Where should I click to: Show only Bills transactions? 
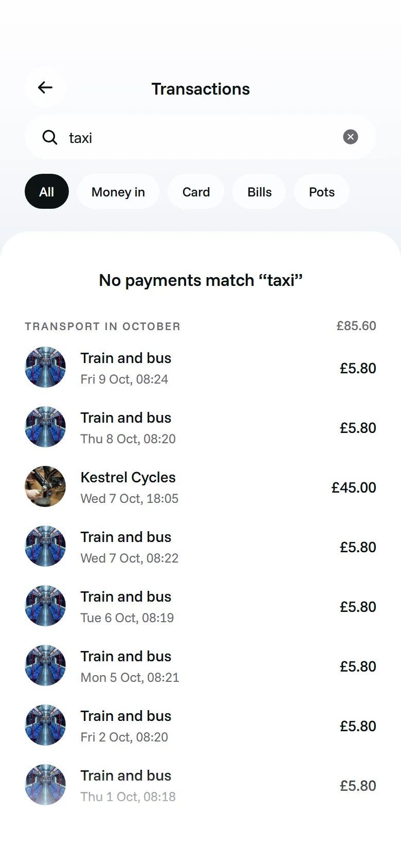pyautogui.click(x=259, y=192)
